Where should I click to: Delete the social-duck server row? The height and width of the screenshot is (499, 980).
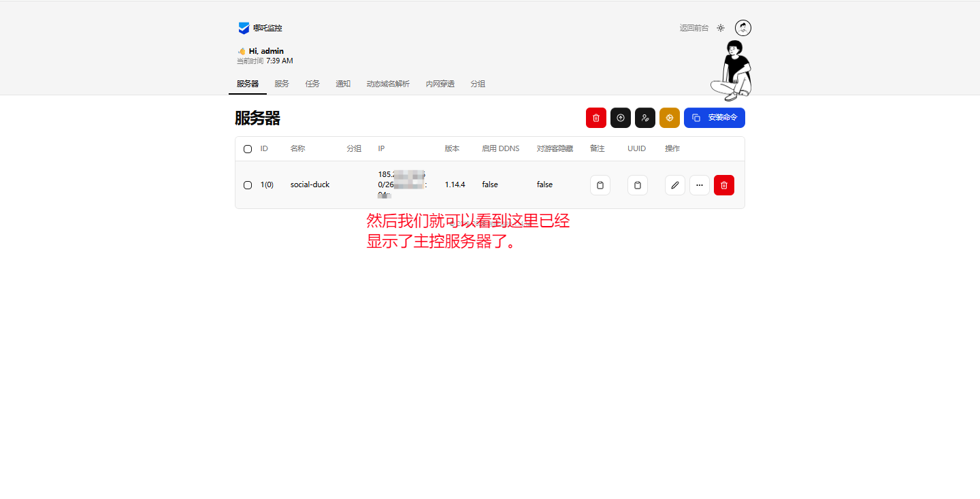(723, 185)
